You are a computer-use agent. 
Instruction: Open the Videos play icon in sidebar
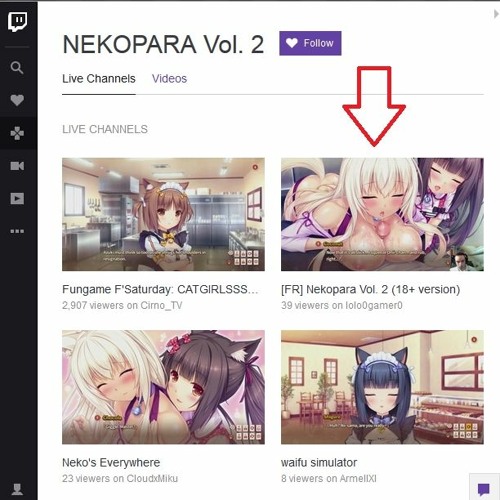(x=17, y=198)
